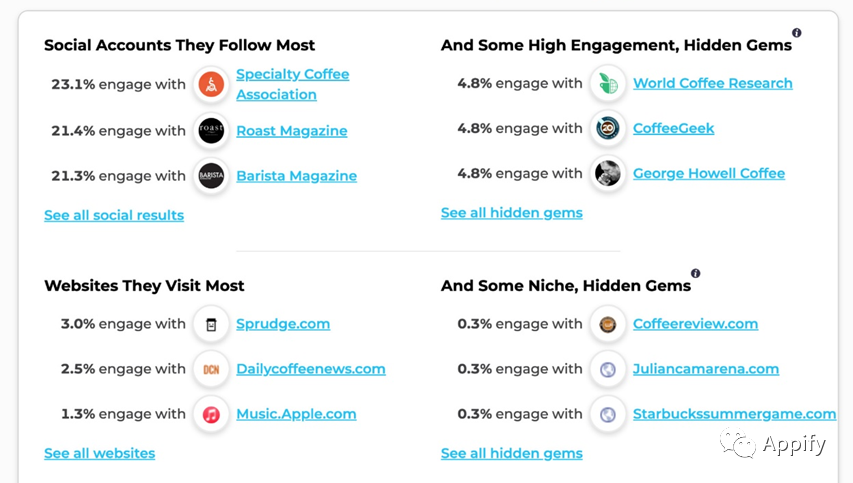Click the Sprudge.com cup icon
Image resolution: width=853 pixels, height=483 pixels.
point(211,324)
